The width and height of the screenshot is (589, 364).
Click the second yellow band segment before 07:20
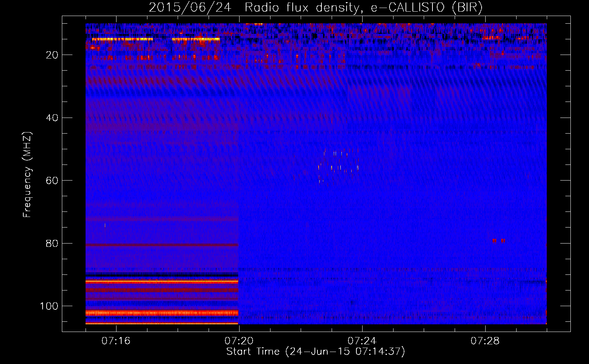(x=196, y=39)
